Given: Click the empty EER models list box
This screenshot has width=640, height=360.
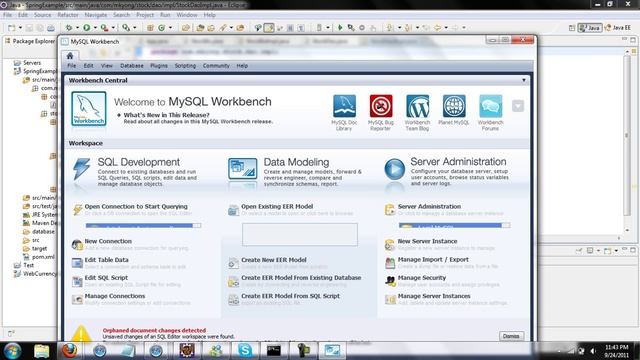Looking at the screenshot, I should [x=300, y=234].
